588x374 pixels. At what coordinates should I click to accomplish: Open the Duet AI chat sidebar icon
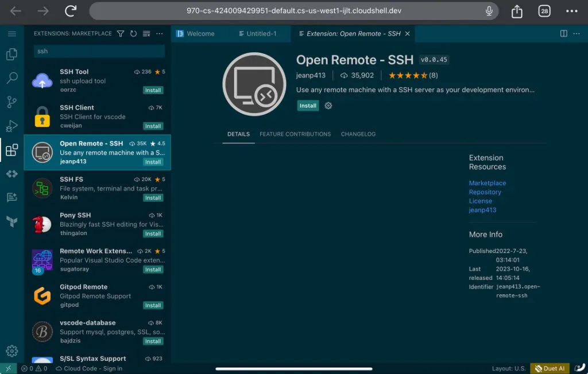(x=11, y=197)
